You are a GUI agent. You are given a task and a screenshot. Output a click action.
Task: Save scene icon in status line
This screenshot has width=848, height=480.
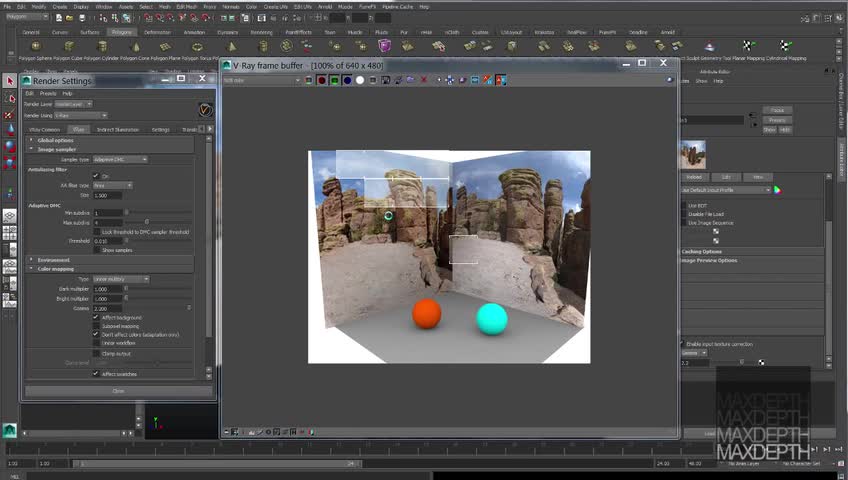(x=82, y=18)
